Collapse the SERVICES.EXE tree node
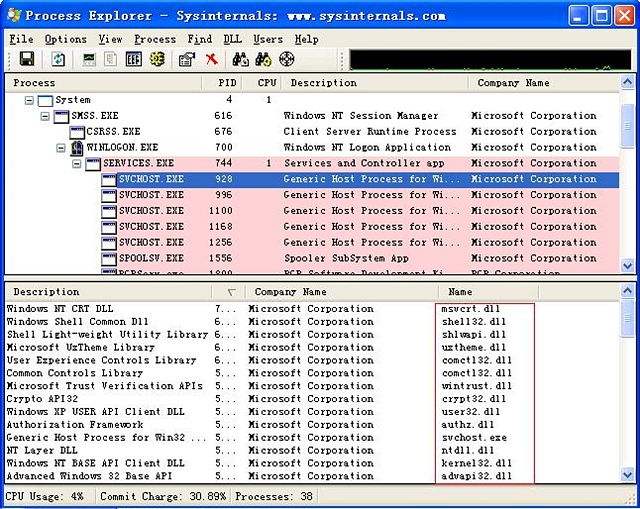The width and height of the screenshot is (640, 509). tap(77, 164)
